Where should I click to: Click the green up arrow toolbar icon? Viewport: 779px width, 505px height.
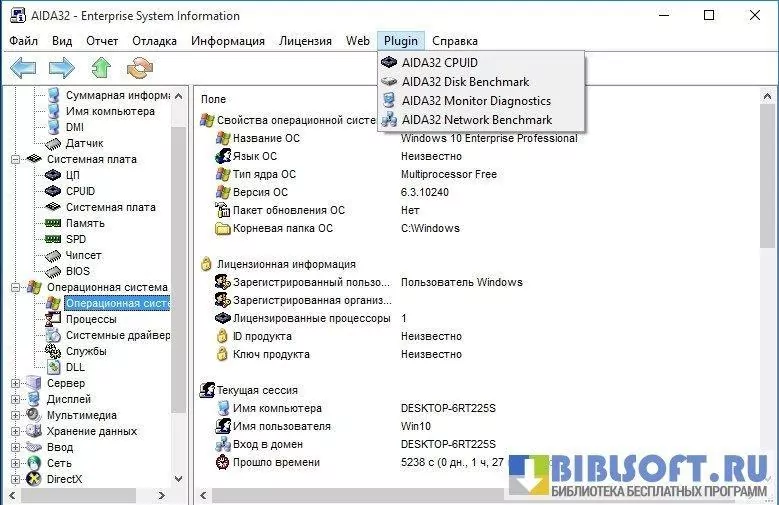[101, 68]
